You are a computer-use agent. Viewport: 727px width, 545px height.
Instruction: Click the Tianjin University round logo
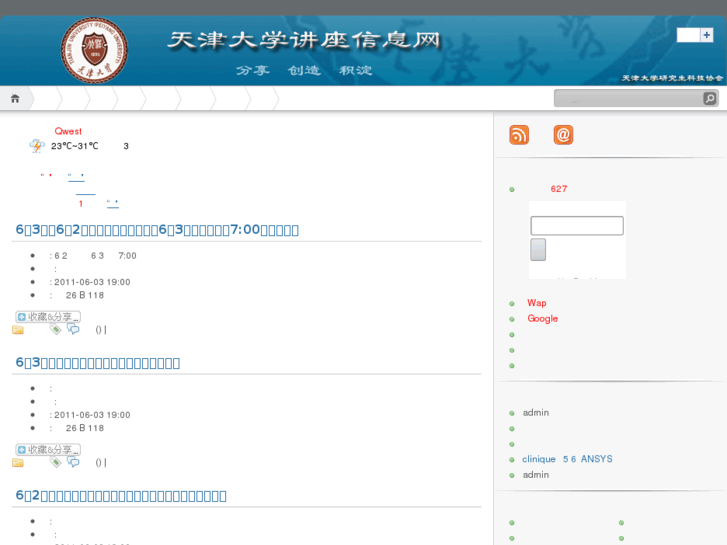pos(95,50)
